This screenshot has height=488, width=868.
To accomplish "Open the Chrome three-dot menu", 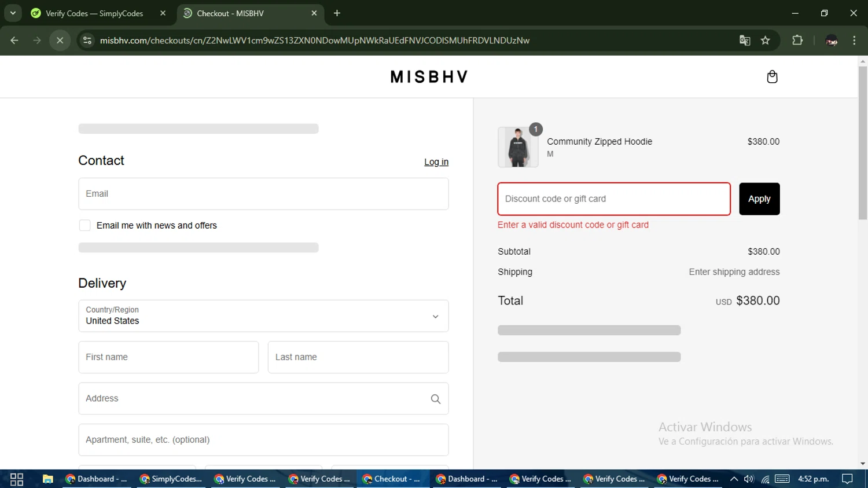I will 855,41.
